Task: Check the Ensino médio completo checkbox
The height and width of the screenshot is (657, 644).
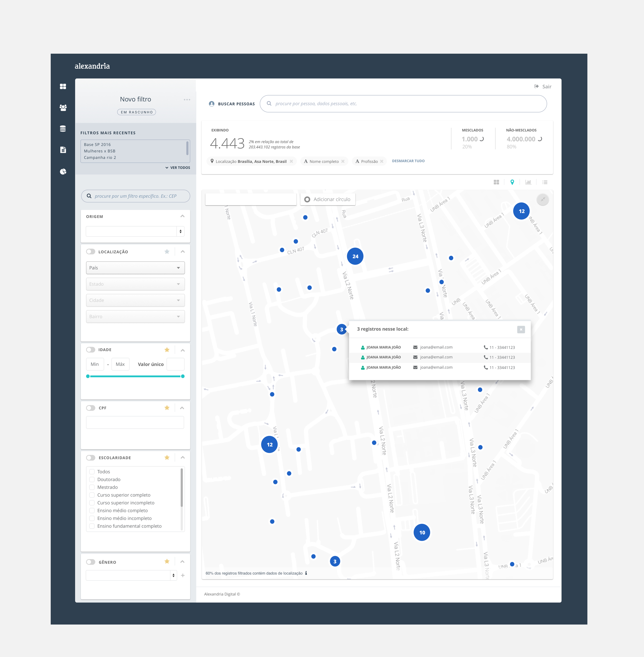Action: point(92,510)
